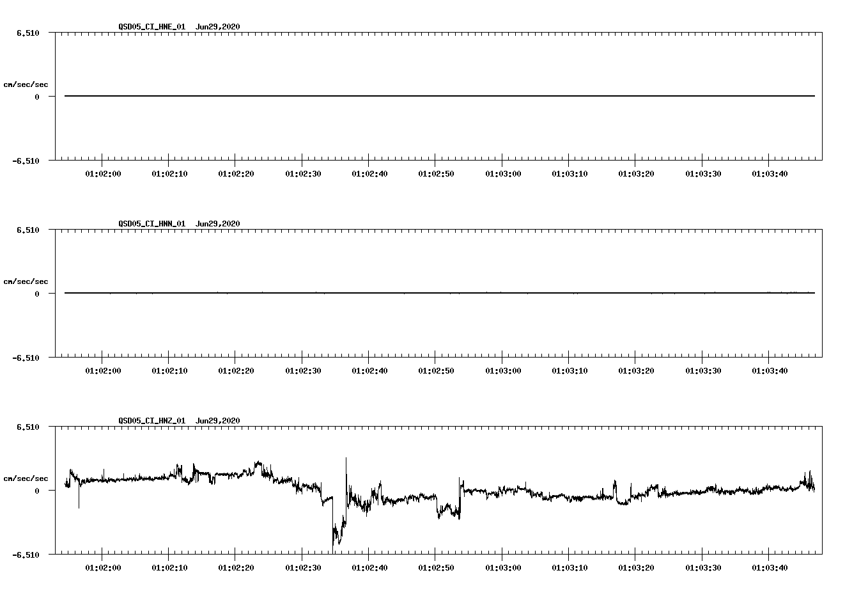Click the 6.510 upper axis value on HNE plot
Screen dimensions: 868x591
point(28,33)
